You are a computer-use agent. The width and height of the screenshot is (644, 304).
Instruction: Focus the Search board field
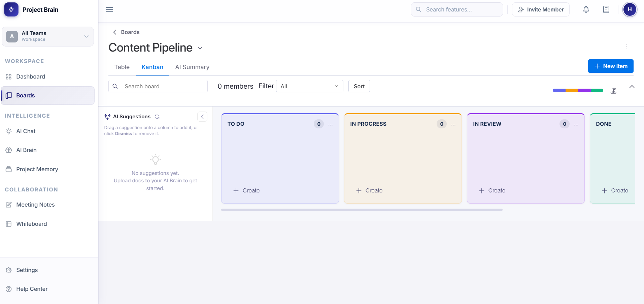[x=158, y=86]
